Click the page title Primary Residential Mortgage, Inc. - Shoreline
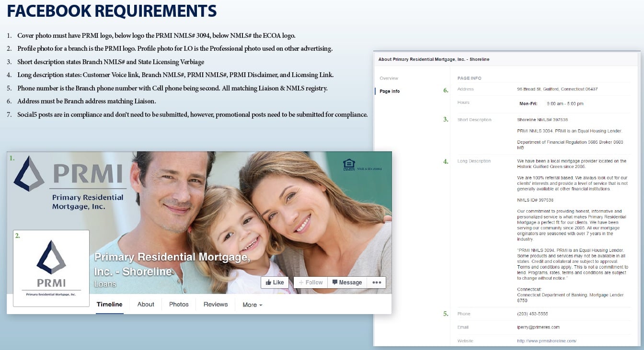Screen dimensions: 644x350 point(172,264)
